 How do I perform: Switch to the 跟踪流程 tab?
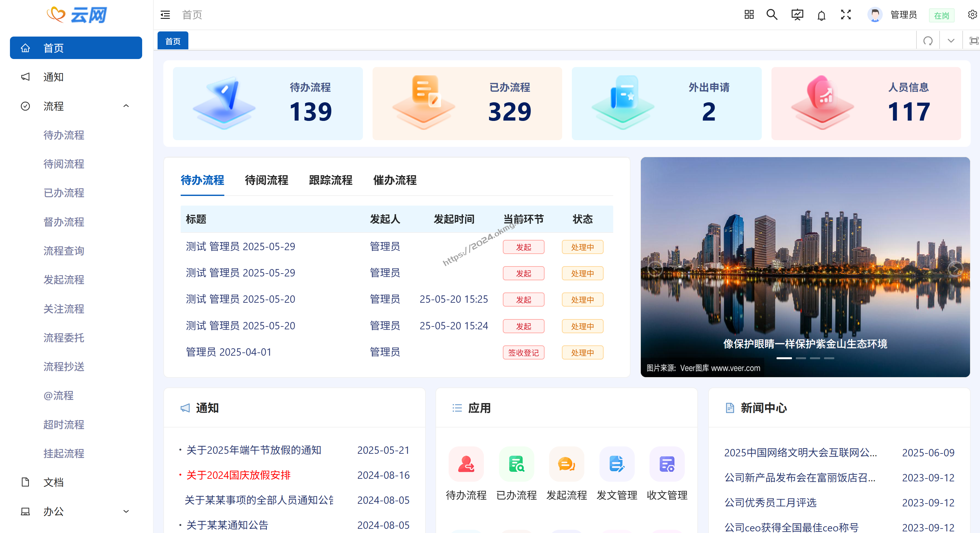pos(330,181)
